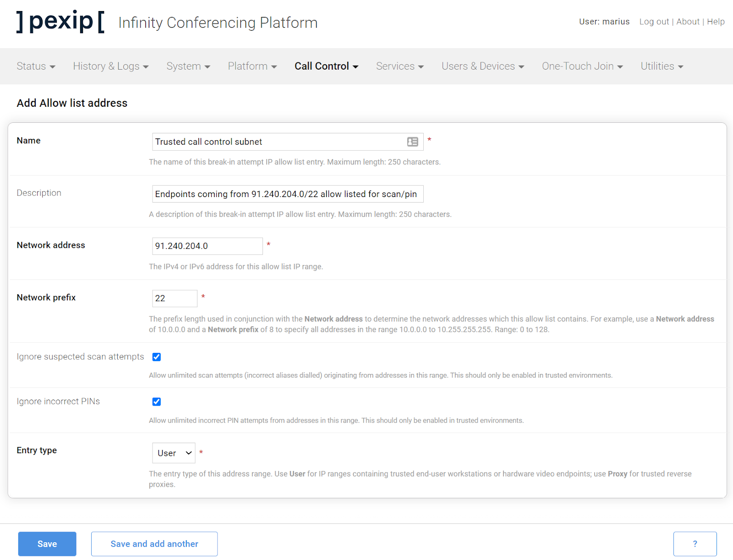
Task: Disable Ignore incorrect PINs
Action: pyautogui.click(x=156, y=401)
